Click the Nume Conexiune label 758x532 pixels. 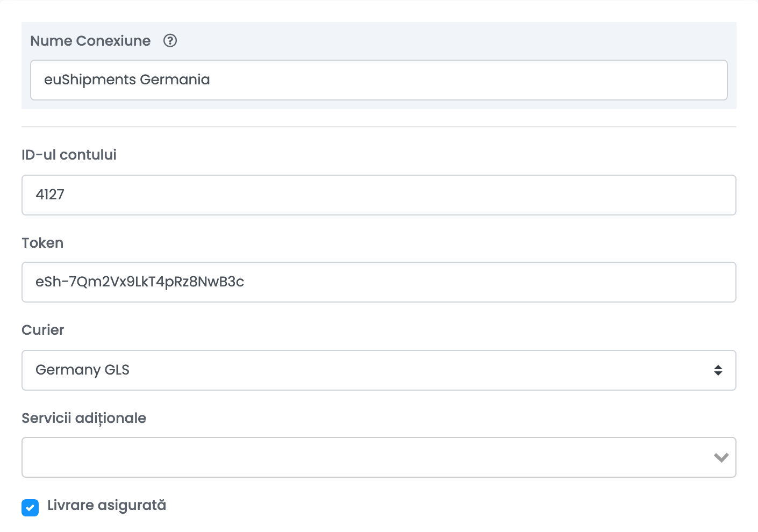pos(90,41)
